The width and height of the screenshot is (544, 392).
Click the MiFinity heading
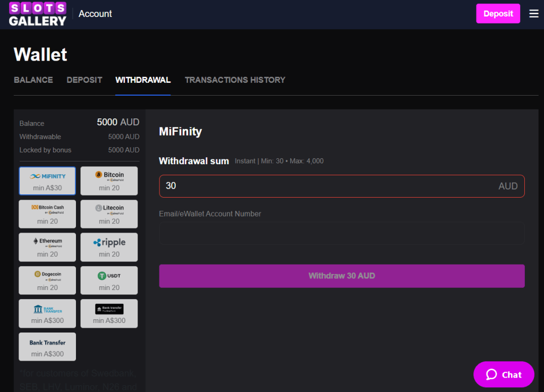(x=181, y=132)
